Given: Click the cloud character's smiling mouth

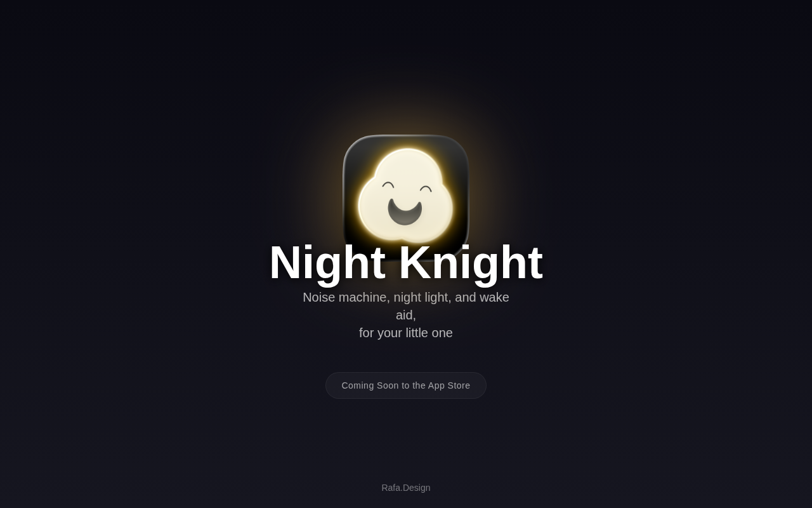Looking at the screenshot, I should pyautogui.click(x=405, y=211).
